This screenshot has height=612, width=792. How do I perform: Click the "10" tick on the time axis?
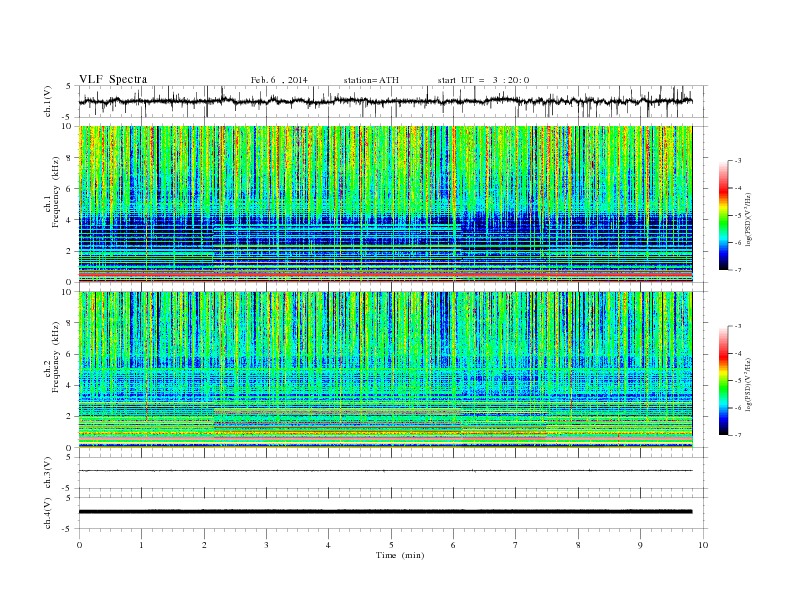703,545
